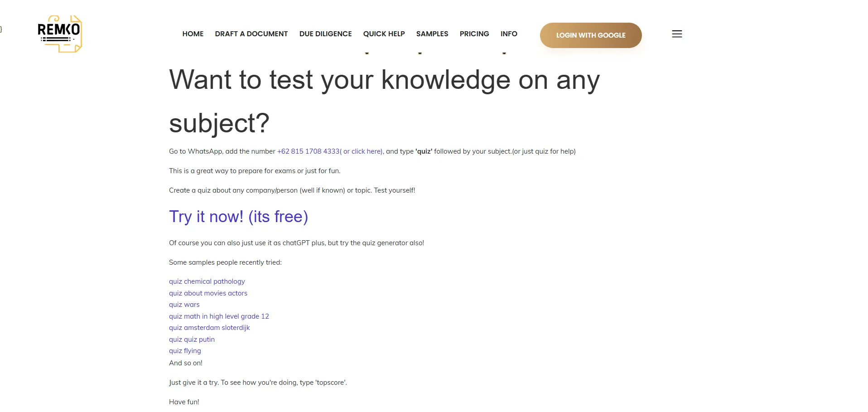The image size is (868, 412).
Task: Open the quiz quiz putin sample
Action: (192, 339)
